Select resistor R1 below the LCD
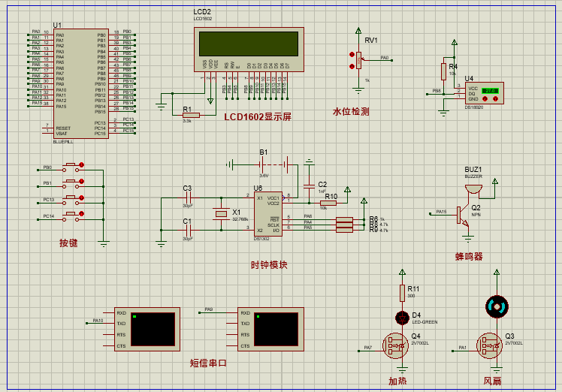This screenshot has width=562, height=392. pyautogui.click(x=191, y=115)
